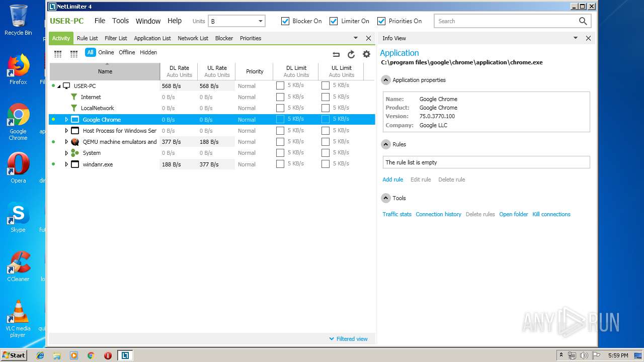This screenshot has height=362, width=644.
Task: Collapse Tools section
Action: (x=386, y=198)
